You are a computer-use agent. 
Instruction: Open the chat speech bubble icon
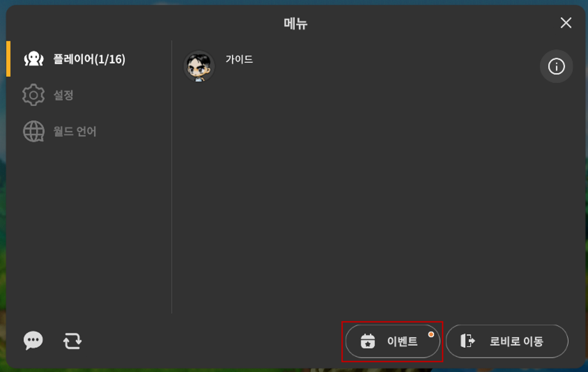pos(33,341)
